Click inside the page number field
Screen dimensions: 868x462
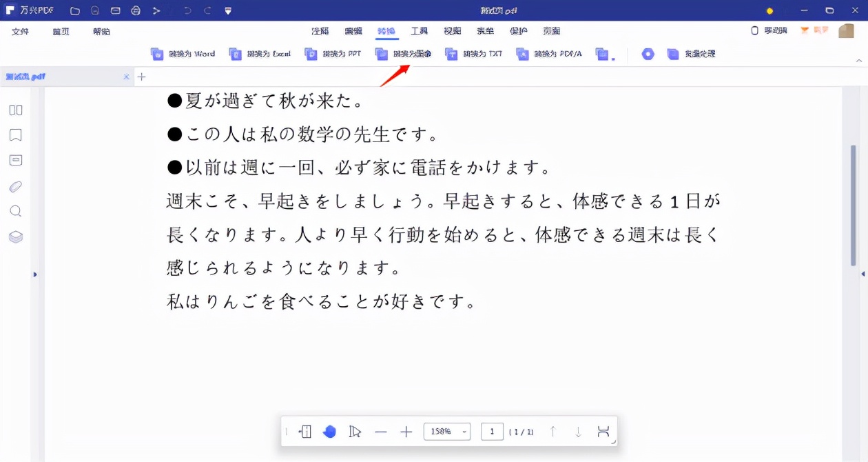pyautogui.click(x=492, y=432)
